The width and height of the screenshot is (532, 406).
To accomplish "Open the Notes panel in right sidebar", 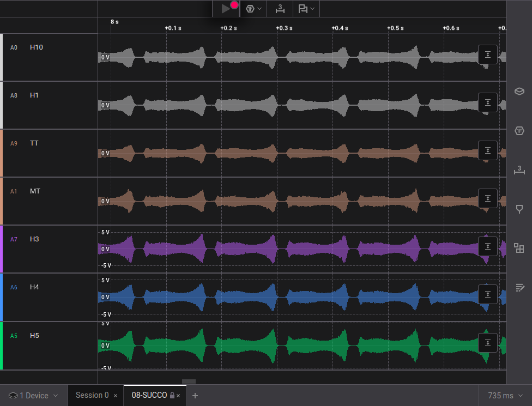I will [x=519, y=287].
